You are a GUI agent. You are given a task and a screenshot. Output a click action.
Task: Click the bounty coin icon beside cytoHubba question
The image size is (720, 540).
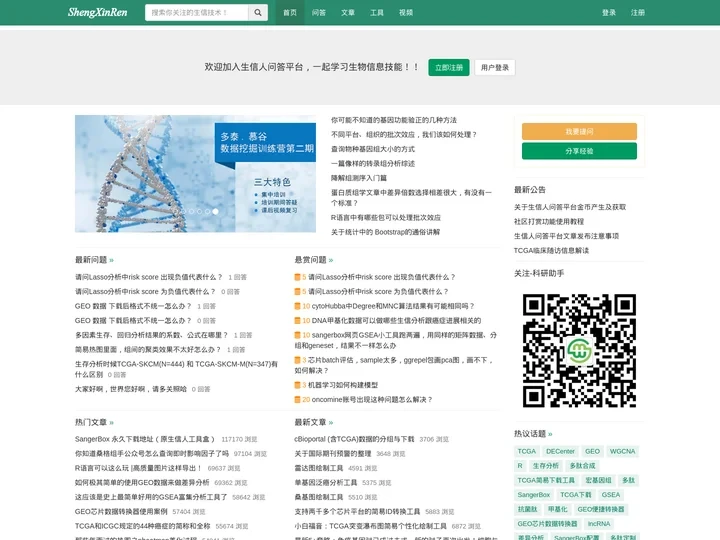pyautogui.click(x=297, y=306)
